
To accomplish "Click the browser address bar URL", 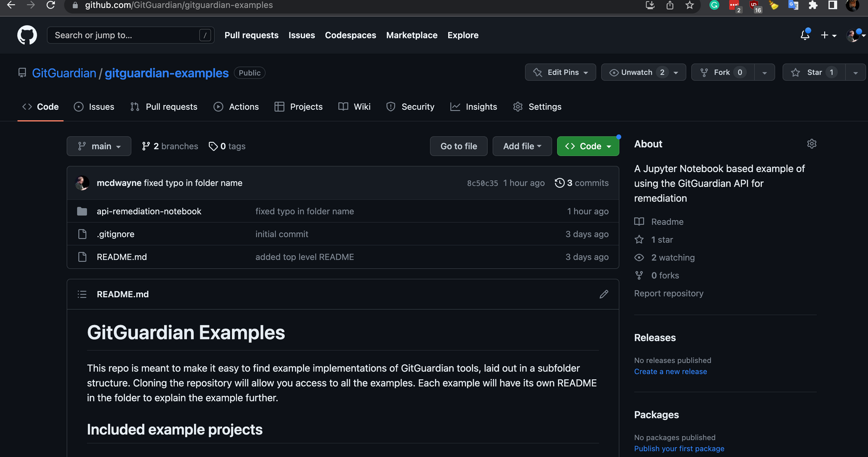I will click(179, 5).
